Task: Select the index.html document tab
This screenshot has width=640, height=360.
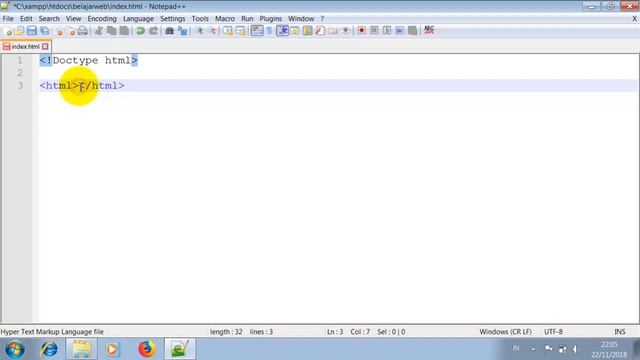Action: click(25, 47)
